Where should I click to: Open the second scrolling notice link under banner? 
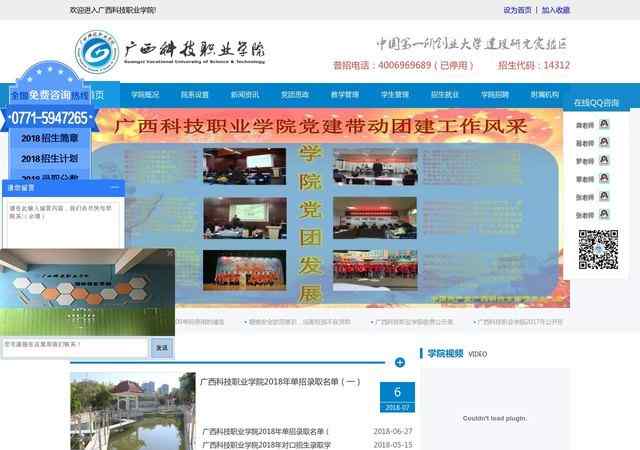pos(298,322)
